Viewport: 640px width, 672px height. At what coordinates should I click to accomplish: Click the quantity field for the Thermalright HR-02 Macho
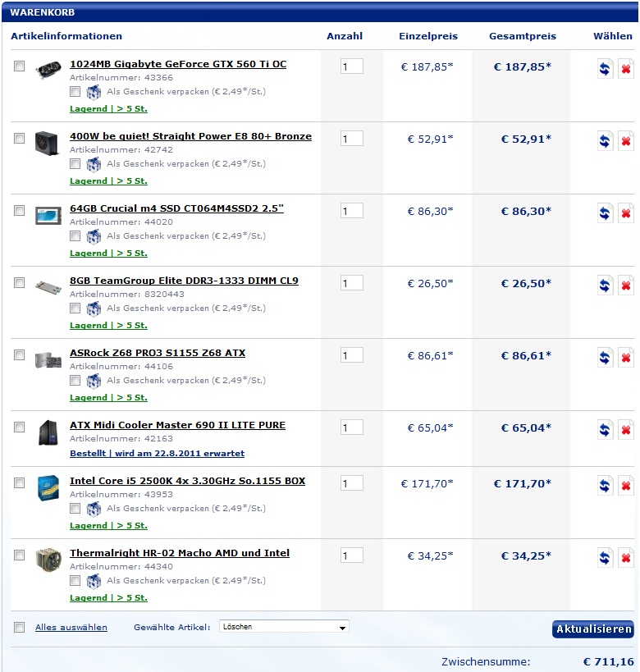(x=352, y=555)
